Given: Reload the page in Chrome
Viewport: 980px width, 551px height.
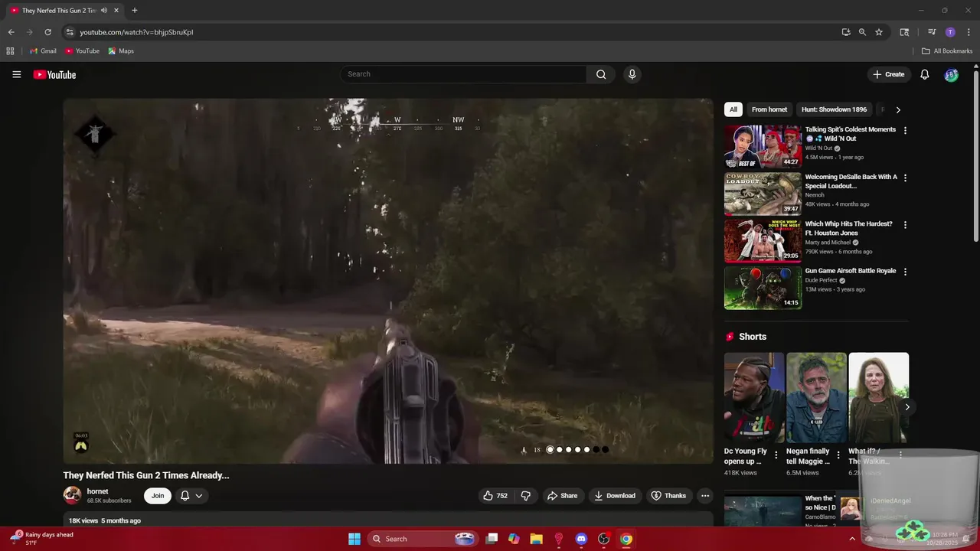Looking at the screenshot, I should (x=47, y=32).
